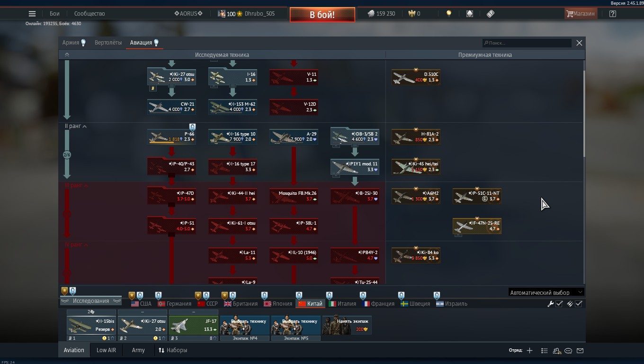Screen dimensions: 644x364
Task: Click the search field Поиск
Action: point(527,43)
